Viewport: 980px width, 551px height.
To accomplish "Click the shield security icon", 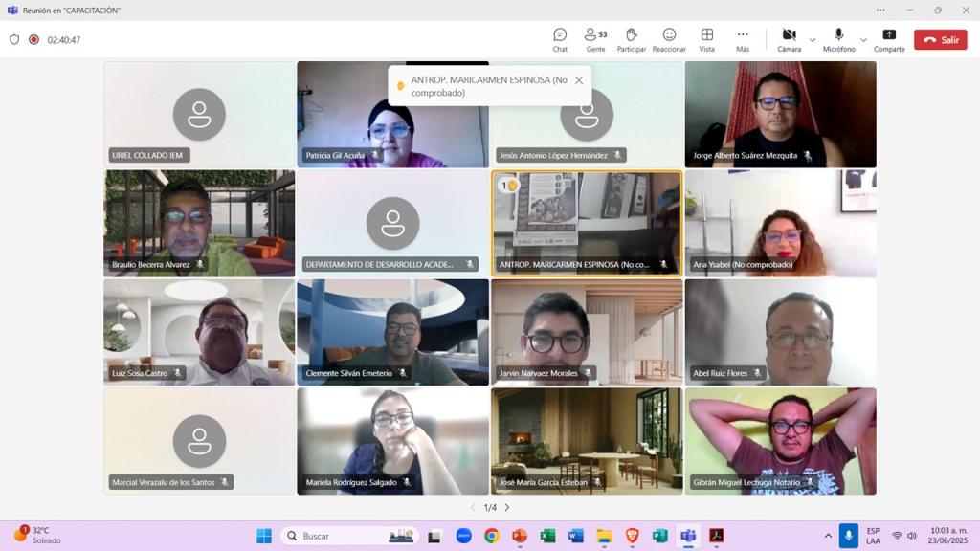I will [x=14, y=40].
